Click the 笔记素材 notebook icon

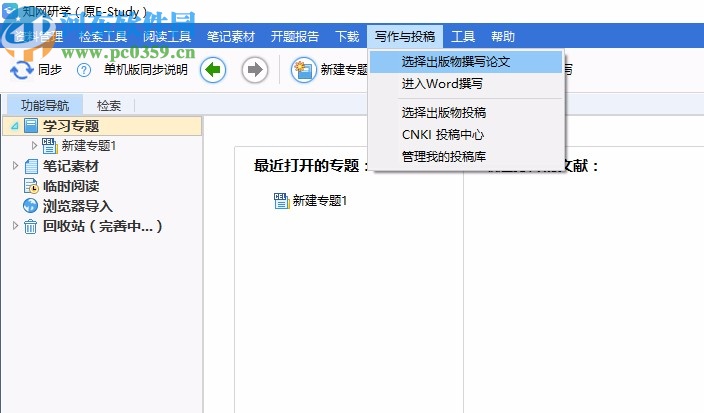[31, 166]
